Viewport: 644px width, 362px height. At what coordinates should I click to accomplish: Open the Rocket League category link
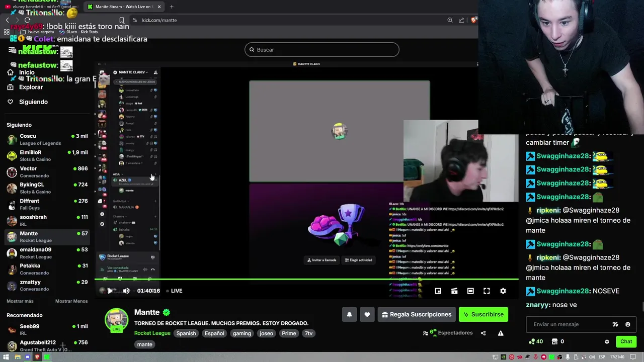tap(152, 333)
